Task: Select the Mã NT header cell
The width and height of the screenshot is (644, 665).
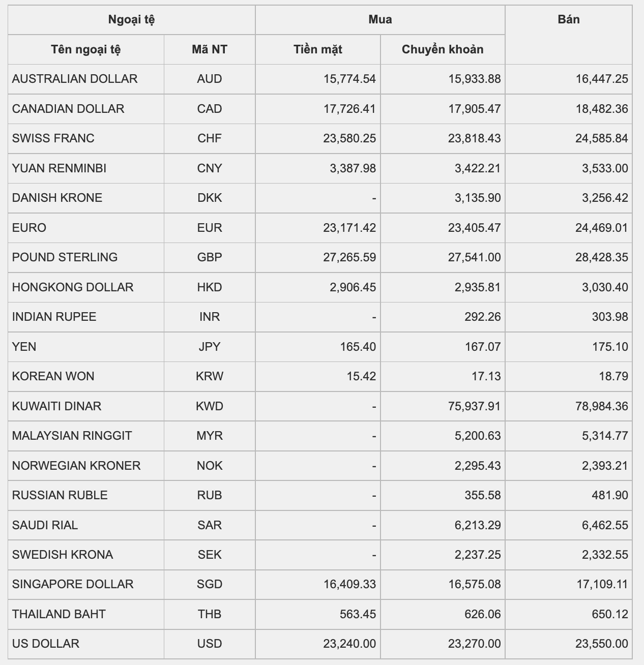Action: [210, 49]
